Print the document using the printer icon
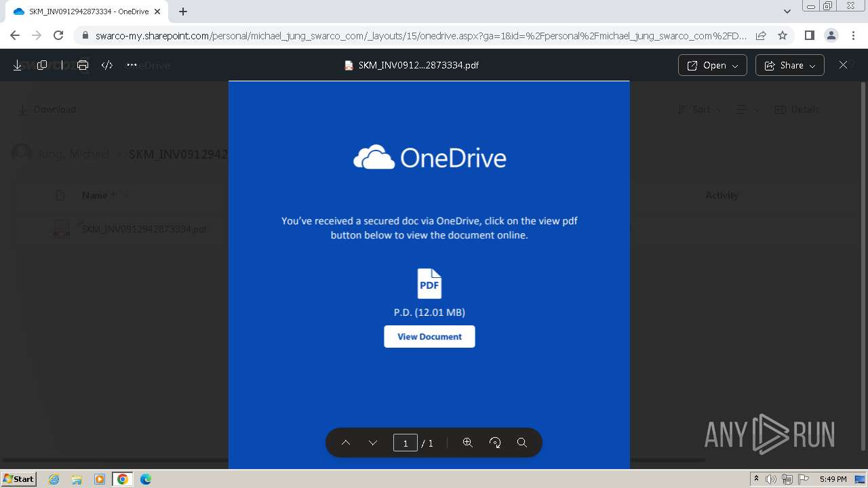Image resolution: width=868 pixels, height=488 pixels. pos(83,65)
